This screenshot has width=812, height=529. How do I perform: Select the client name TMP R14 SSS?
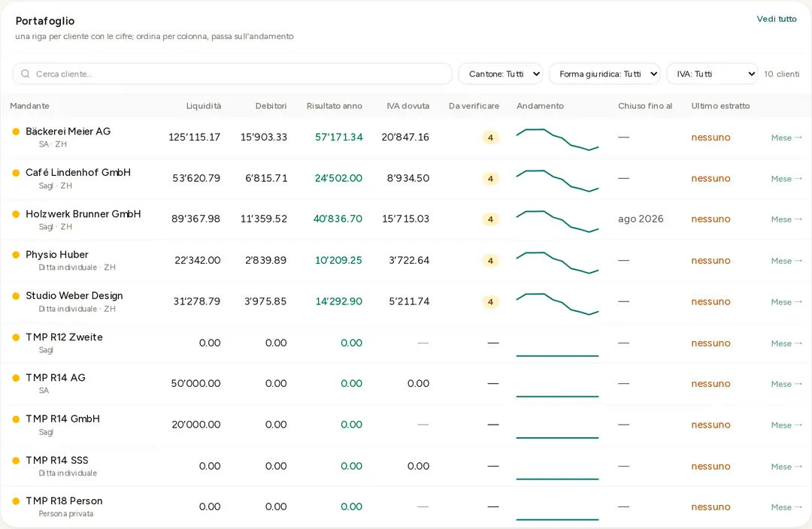point(57,460)
